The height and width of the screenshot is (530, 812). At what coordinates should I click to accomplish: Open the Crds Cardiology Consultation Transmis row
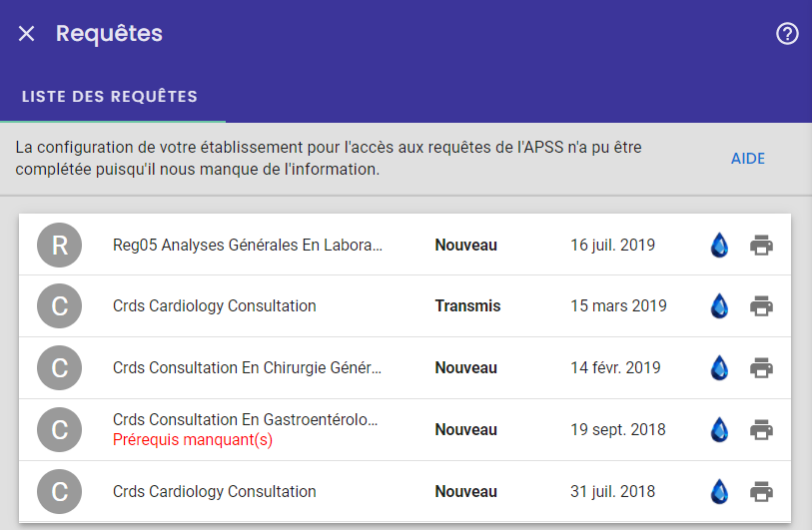pyautogui.click(x=405, y=305)
